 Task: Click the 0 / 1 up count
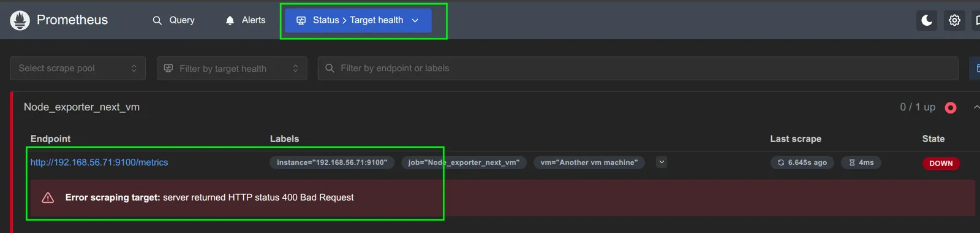(918, 107)
